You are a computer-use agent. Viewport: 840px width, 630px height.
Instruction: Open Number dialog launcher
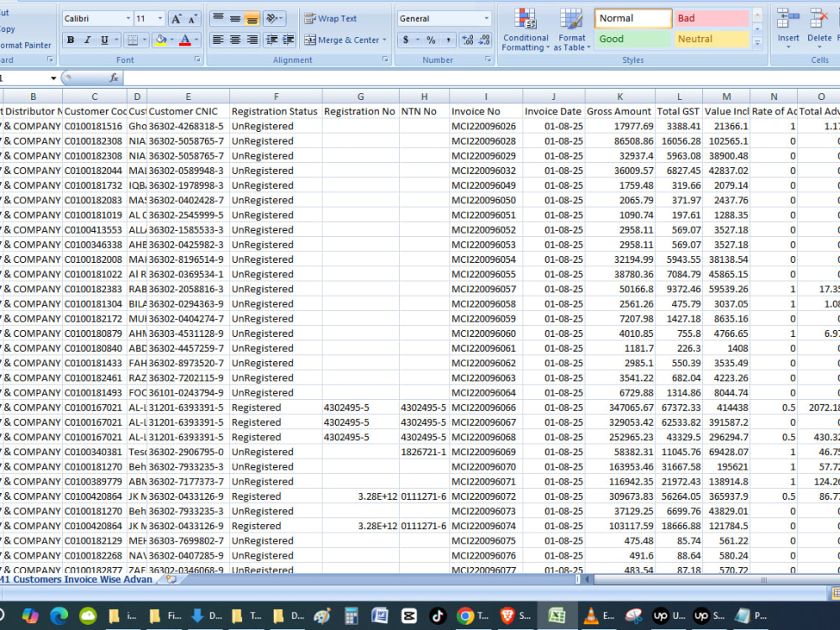coord(488,60)
